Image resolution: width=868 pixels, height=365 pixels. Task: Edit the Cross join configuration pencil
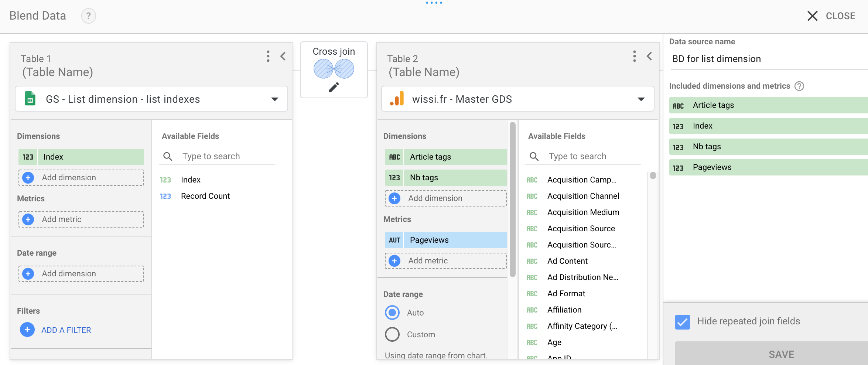tap(334, 87)
